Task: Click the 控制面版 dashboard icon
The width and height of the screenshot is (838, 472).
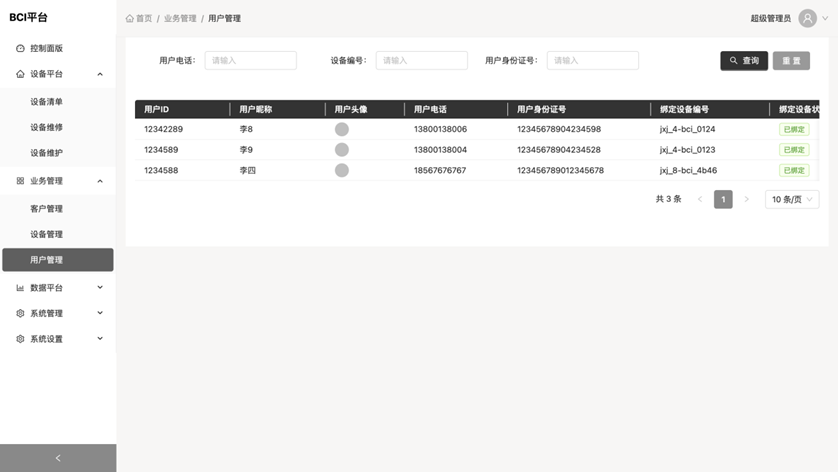Action: (20, 48)
